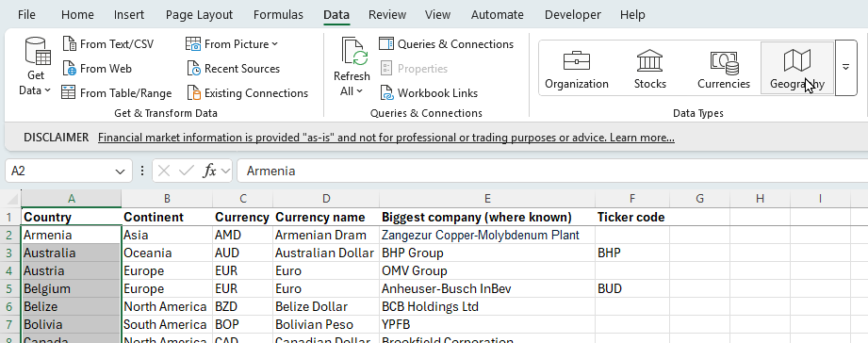
Task: Click From Picture button
Action: (x=232, y=43)
